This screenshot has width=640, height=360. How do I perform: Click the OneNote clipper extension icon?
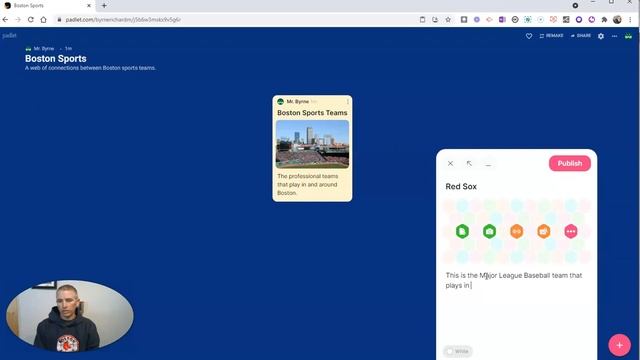point(502,19)
